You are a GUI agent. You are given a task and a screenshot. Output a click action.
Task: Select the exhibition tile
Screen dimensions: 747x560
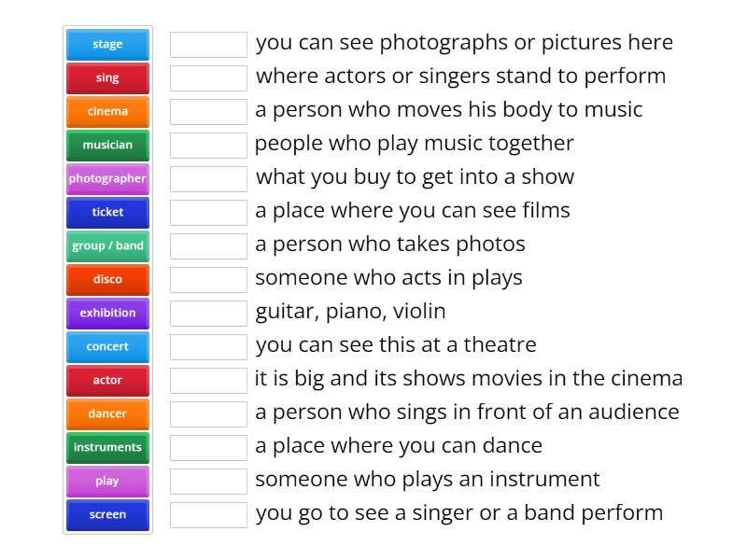(x=106, y=313)
